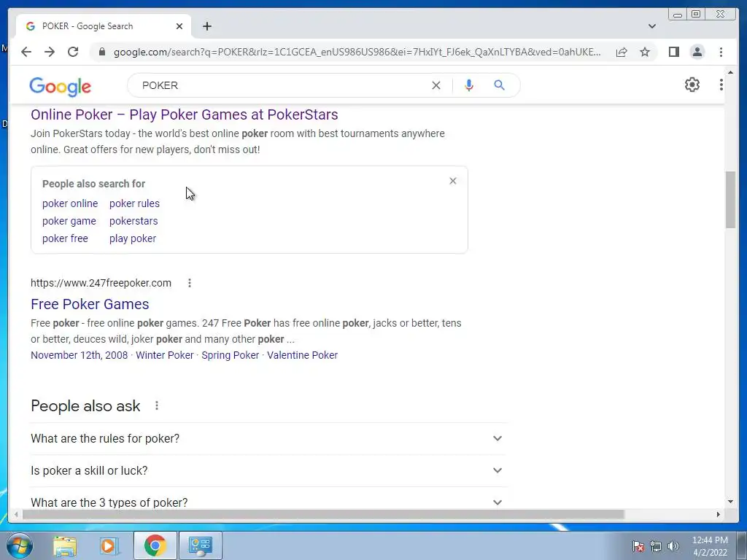Open the November 12th, 2008 sitelink
The width and height of the screenshot is (747, 560).
click(79, 355)
